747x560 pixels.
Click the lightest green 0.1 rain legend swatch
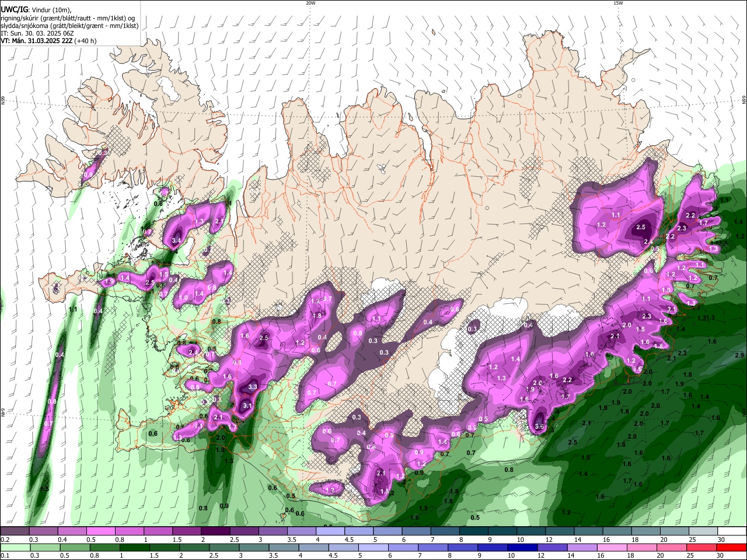pos(15,547)
